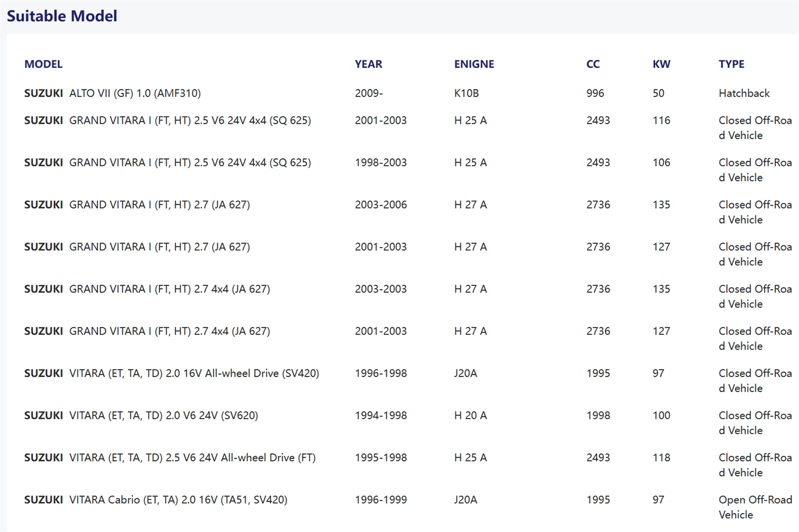Select KW value '100'
This screenshot has width=799, height=532.
pyautogui.click(x=661, y=416)
